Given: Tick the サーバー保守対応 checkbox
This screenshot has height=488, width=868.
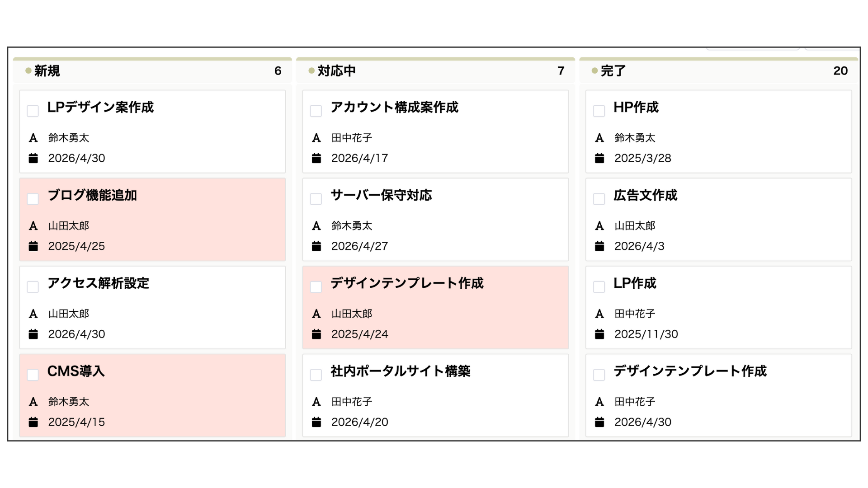Looking at the screenshot, I should tap(316, 199).
